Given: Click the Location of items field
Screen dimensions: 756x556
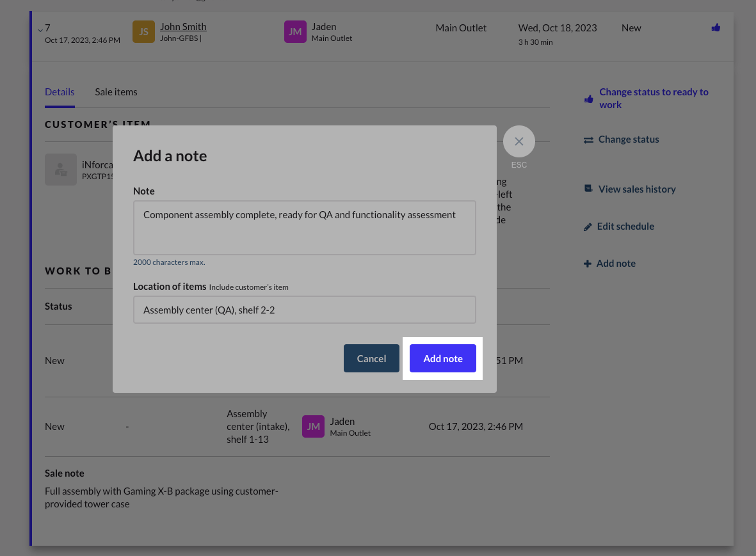Looking at the screenshot, I should click(x=304, y=310).
